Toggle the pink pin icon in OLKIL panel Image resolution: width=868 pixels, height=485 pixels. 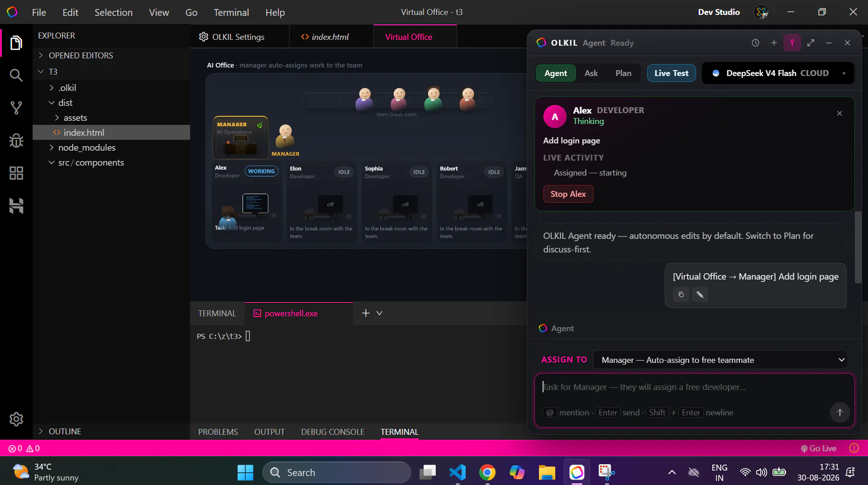click(x=792, y=43)
